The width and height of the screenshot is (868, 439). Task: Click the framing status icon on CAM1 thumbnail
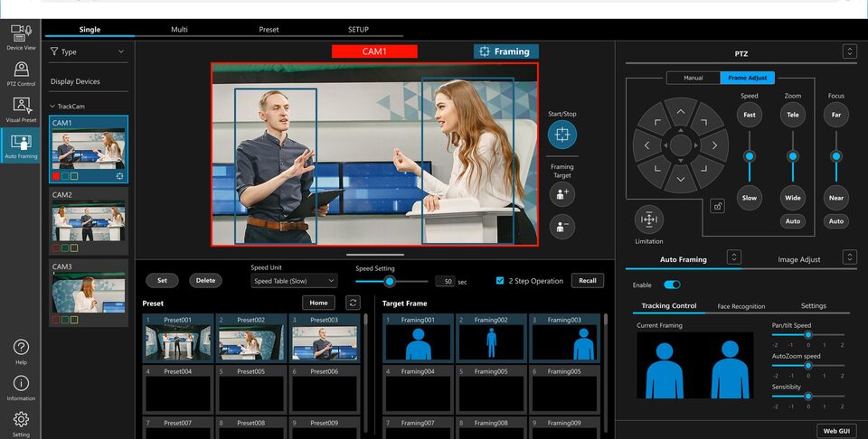119,176
